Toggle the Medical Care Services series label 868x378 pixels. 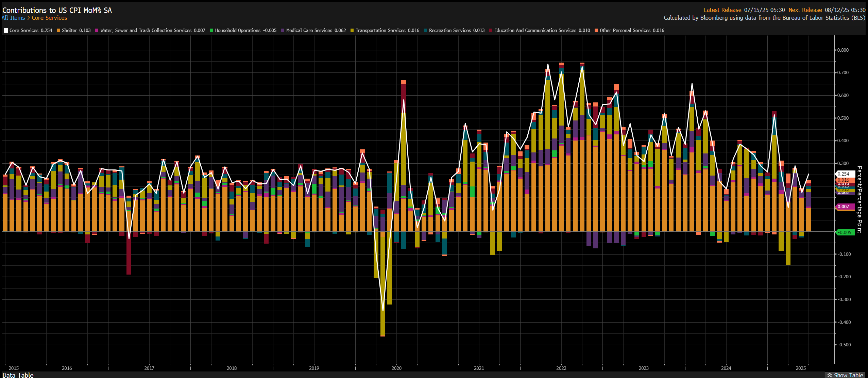coord(309,30)
